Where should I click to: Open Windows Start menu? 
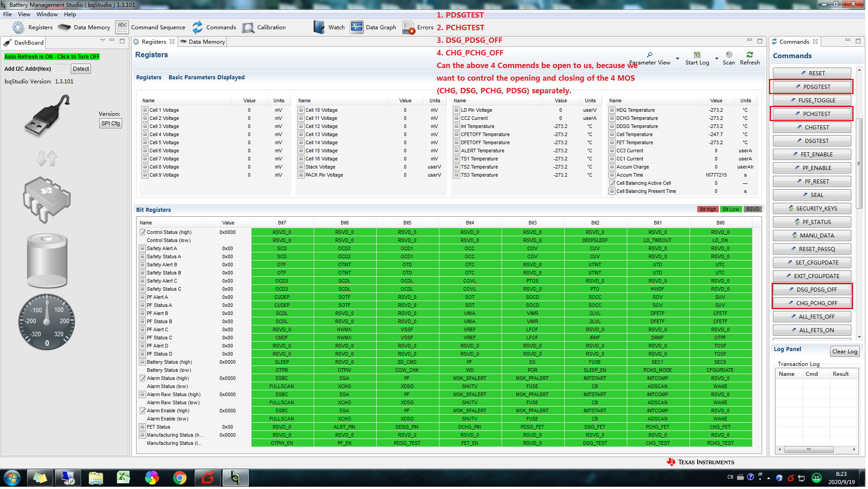[12, 478]
